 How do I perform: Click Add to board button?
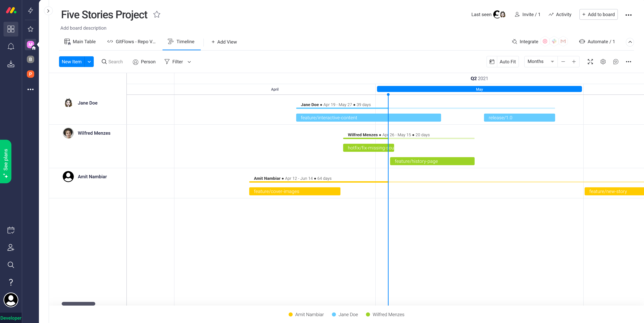[598, 14]
